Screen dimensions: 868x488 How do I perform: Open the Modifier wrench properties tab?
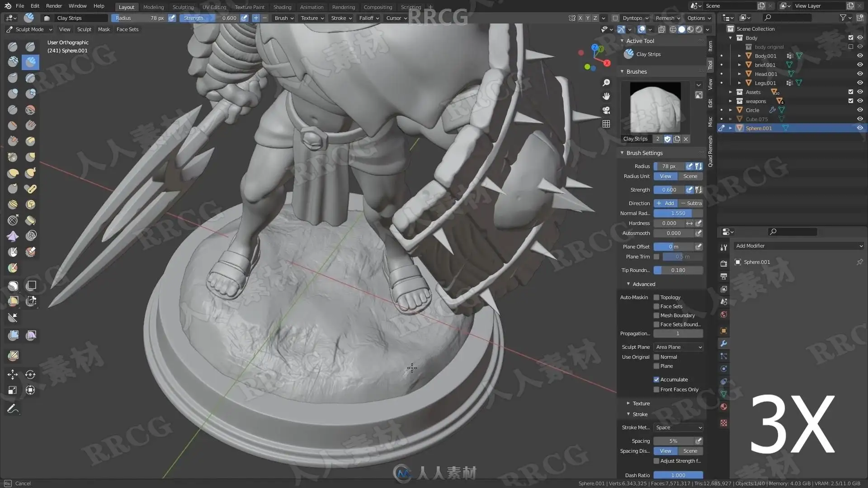pos(724,343)
